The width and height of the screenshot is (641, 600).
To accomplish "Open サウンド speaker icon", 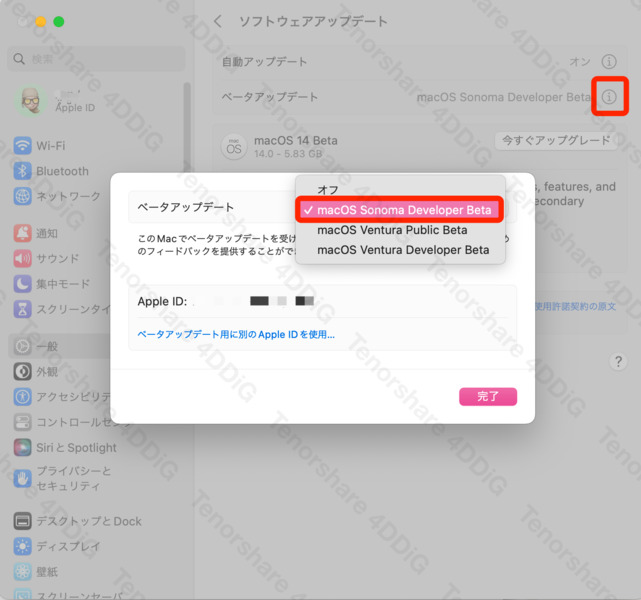I will [x=22, y=258].
